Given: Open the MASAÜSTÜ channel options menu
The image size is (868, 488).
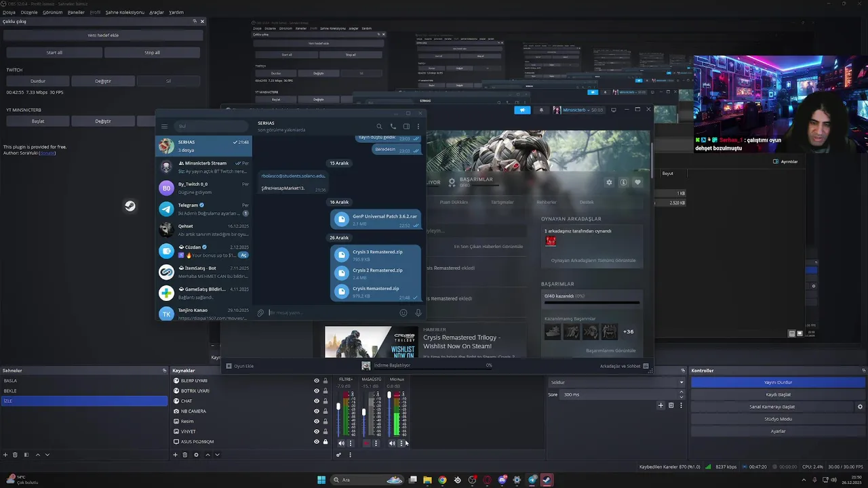Looking at the screenshot, I should [x=376, y=443].
